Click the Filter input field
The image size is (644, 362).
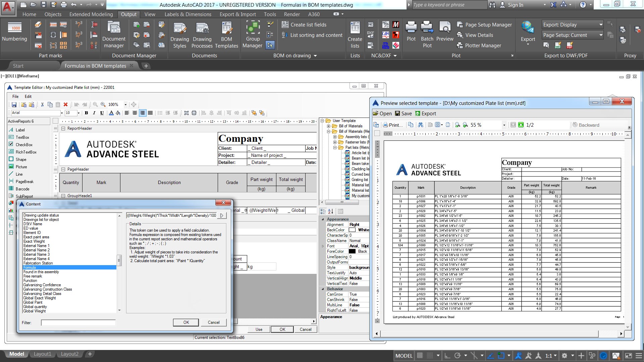(78, 323)
